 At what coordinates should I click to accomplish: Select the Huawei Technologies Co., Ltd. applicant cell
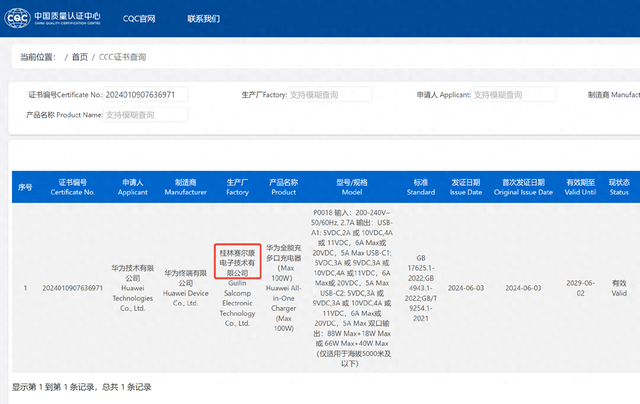[x=133, y=288]
